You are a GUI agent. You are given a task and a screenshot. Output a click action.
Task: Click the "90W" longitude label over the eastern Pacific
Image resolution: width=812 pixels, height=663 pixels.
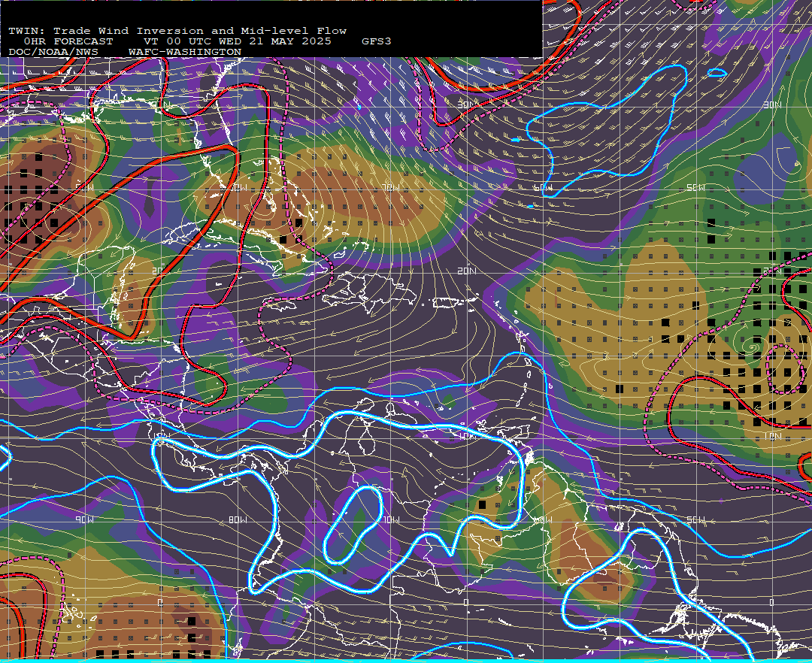(84, 519)
